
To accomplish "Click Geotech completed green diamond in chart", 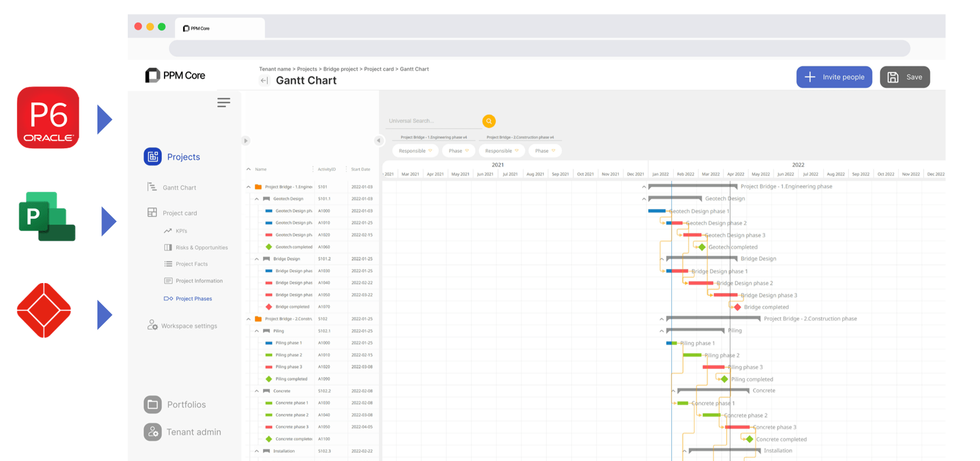I will (x=702, y=247).
